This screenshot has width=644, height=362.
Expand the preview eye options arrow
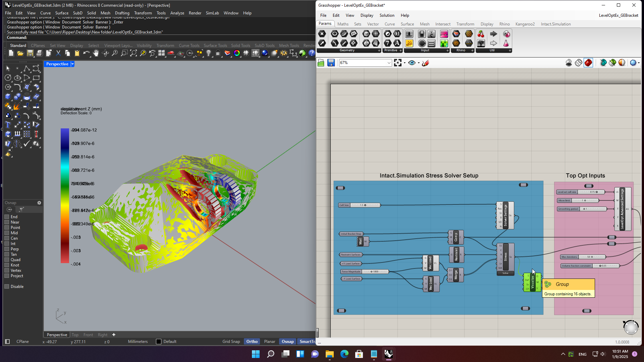[419, 63]
